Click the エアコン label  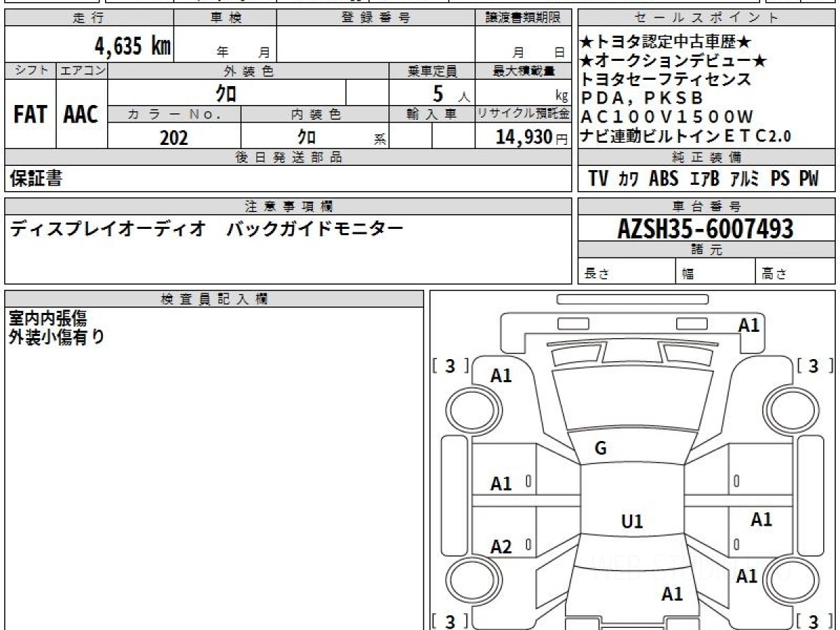point(82,71)
